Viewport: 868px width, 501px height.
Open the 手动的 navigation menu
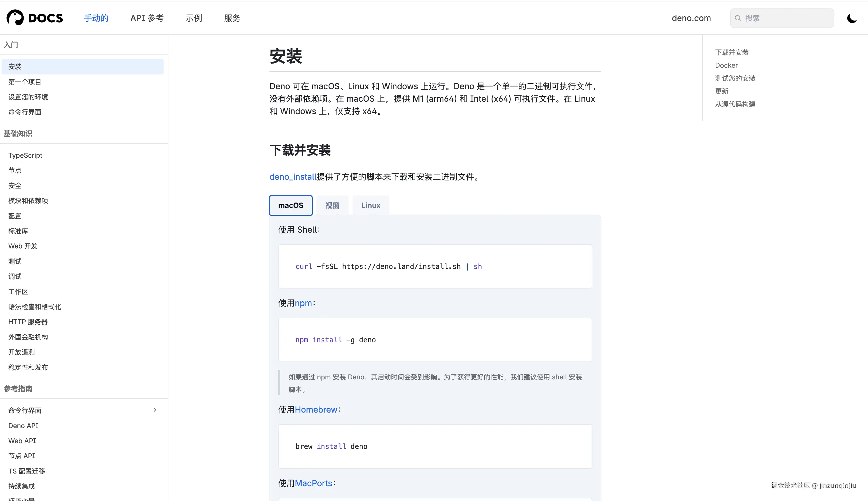(96, 18)
